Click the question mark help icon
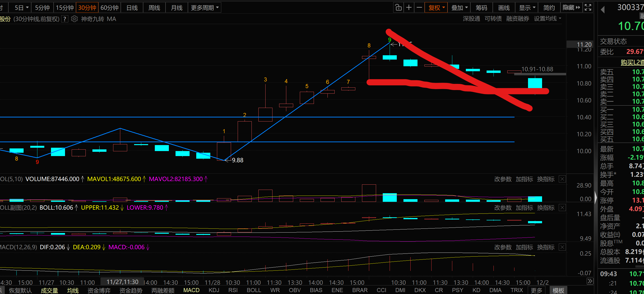Image resolution: width=644 pixels, height=294 pixels. coord(65,19)
